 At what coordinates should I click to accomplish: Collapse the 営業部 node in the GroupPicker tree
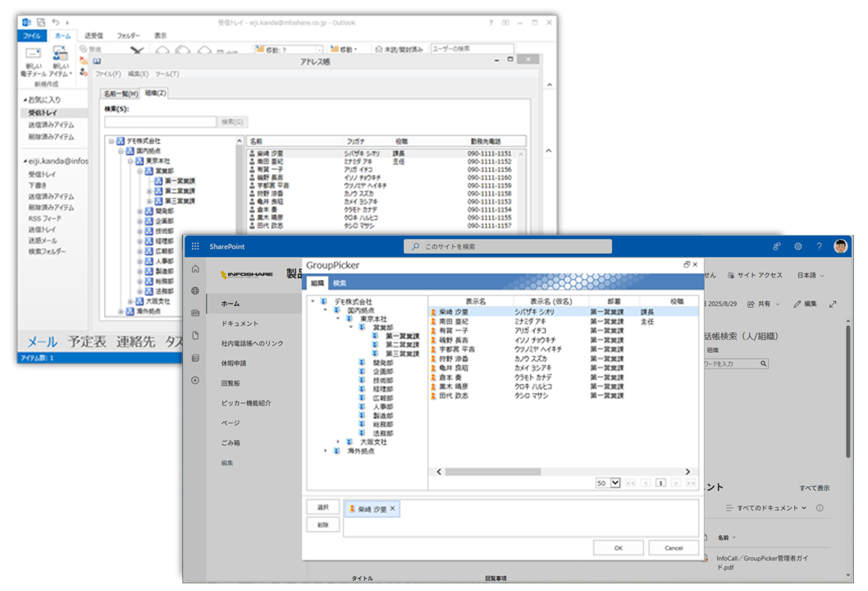[351, 328]
